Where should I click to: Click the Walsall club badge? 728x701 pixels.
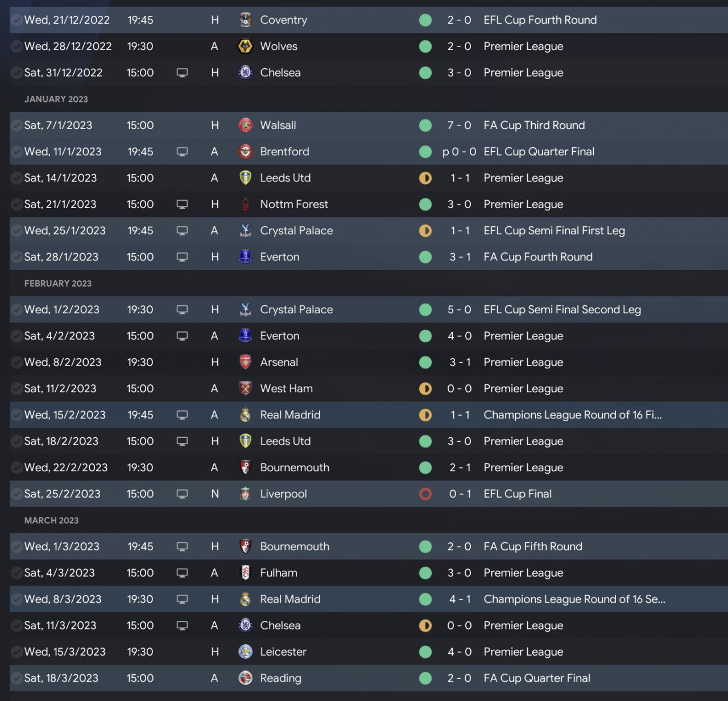[x=245, y=125]
